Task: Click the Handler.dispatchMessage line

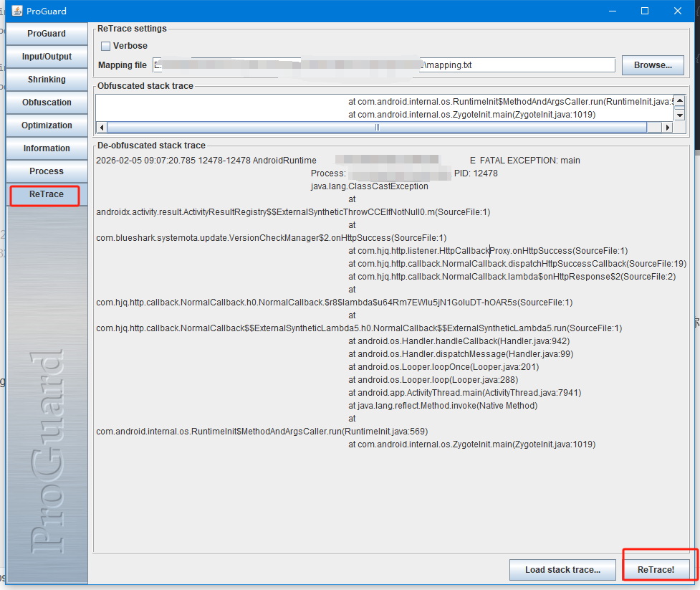Action: pos(461,354)
